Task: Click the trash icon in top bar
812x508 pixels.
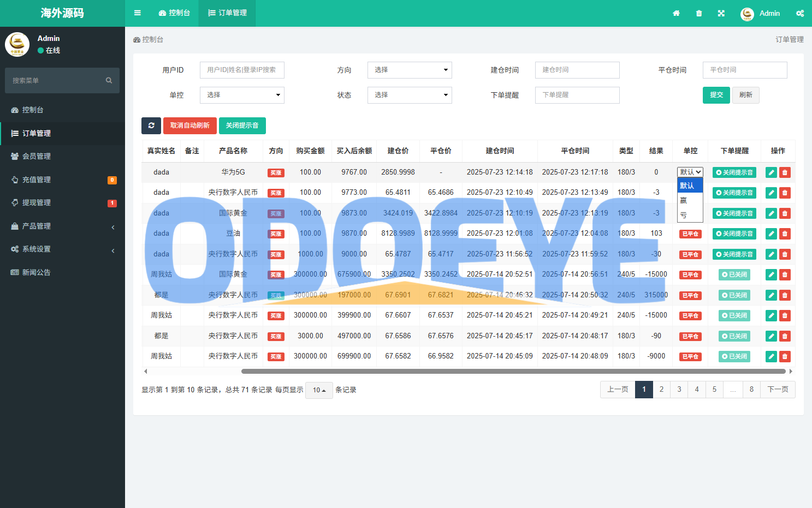Action: point(699,13)
